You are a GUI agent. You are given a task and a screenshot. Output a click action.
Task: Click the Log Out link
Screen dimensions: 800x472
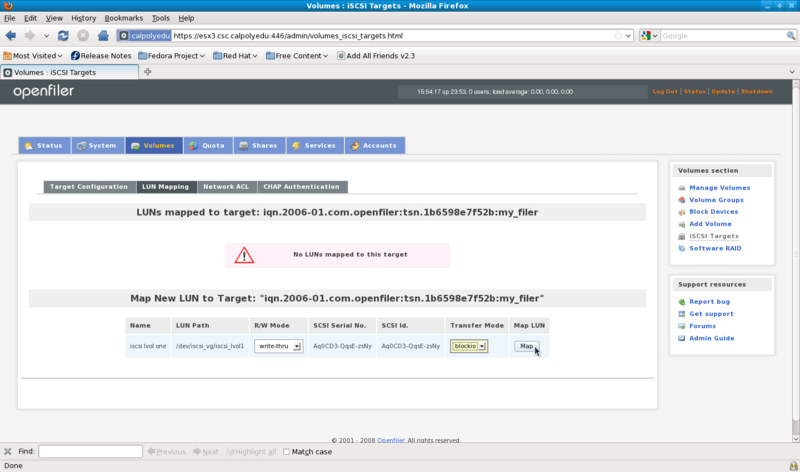coord(665,91)
